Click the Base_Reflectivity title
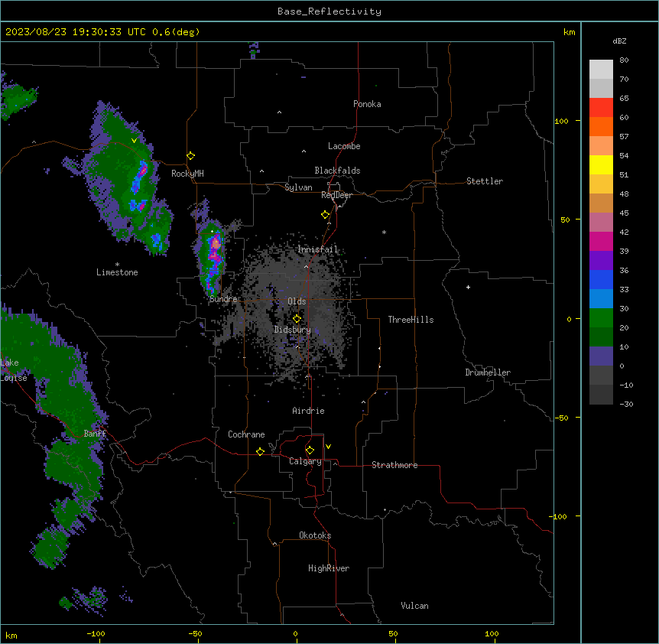Viewport: 659px width, 644px height. click(x=329, y=11)
